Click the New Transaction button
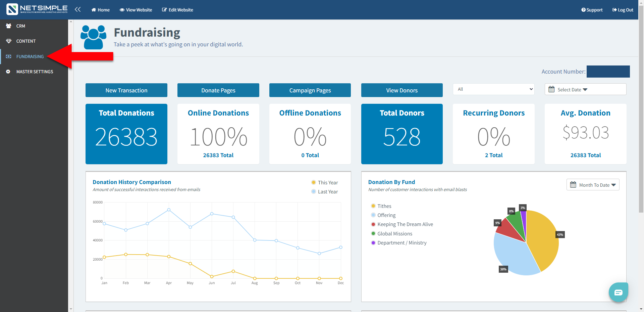 point(126,90)
